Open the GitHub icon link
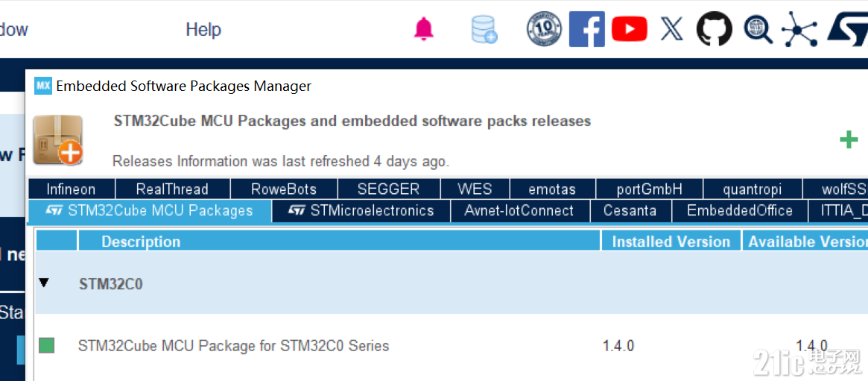The image size is (868, 381). tap(714, 29)
